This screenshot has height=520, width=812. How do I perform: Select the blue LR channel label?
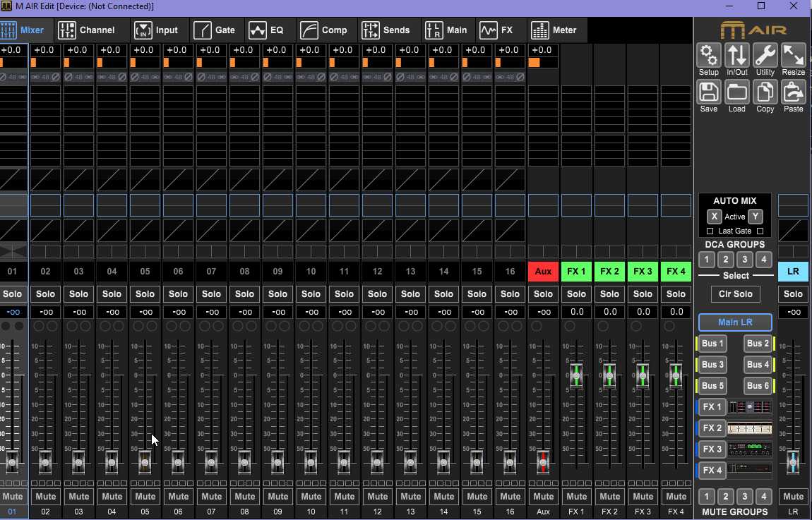[793, 272]
